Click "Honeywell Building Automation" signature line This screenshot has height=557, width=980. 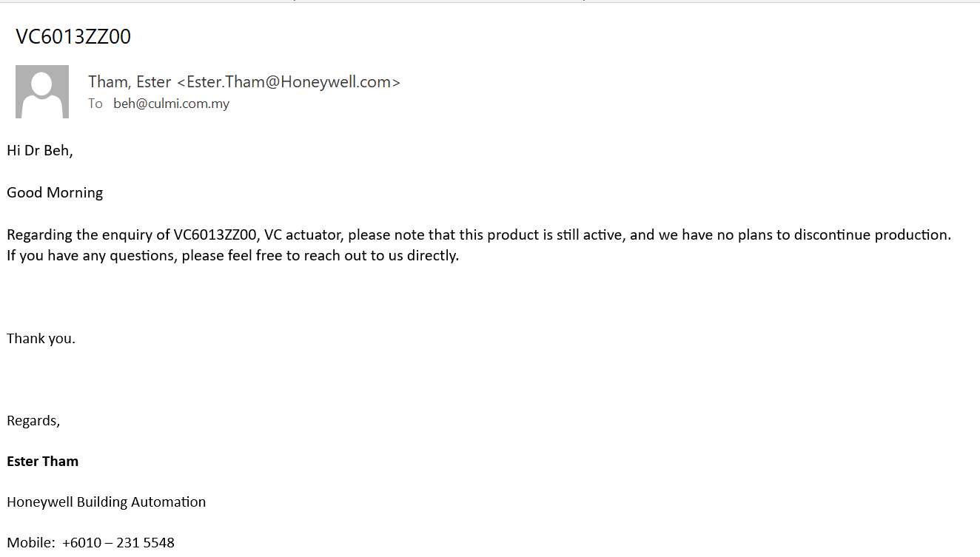pyautogui.click(x=107, y=502)
